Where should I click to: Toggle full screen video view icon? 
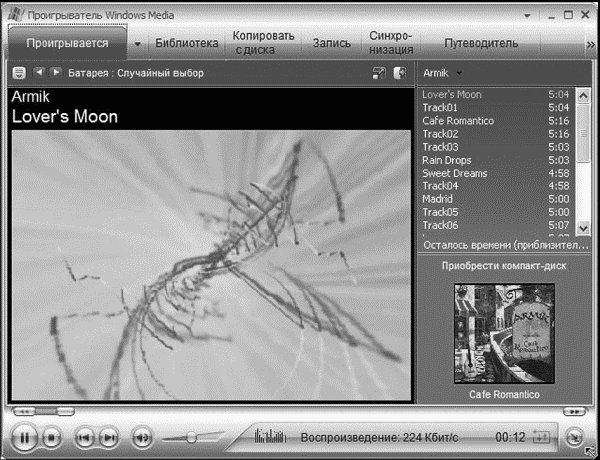[x=379, y=73]
